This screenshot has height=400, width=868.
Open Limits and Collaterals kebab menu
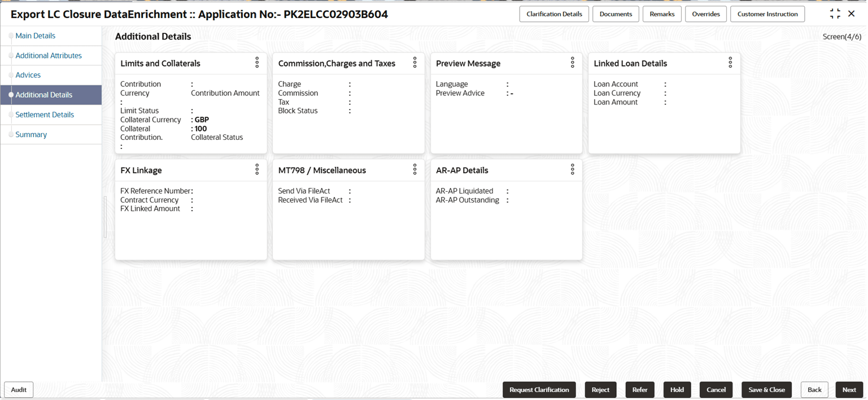pyautogui.click(x=257, y=63)
